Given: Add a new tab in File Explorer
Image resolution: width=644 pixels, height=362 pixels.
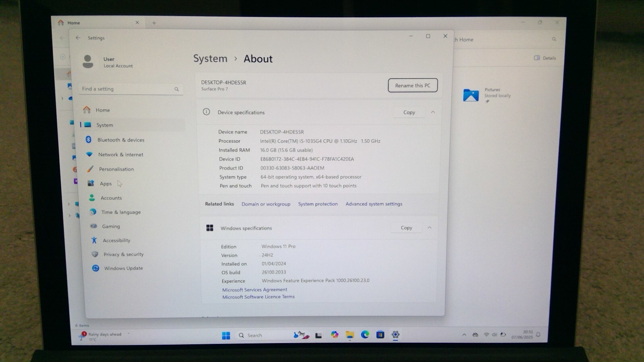Looking at the screenshot, I should coord(154,23).
